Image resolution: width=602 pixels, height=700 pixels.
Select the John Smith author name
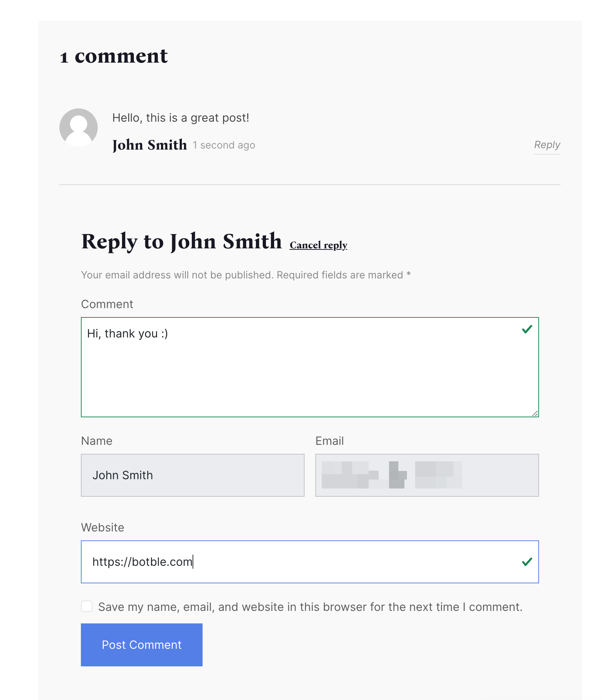149,145
